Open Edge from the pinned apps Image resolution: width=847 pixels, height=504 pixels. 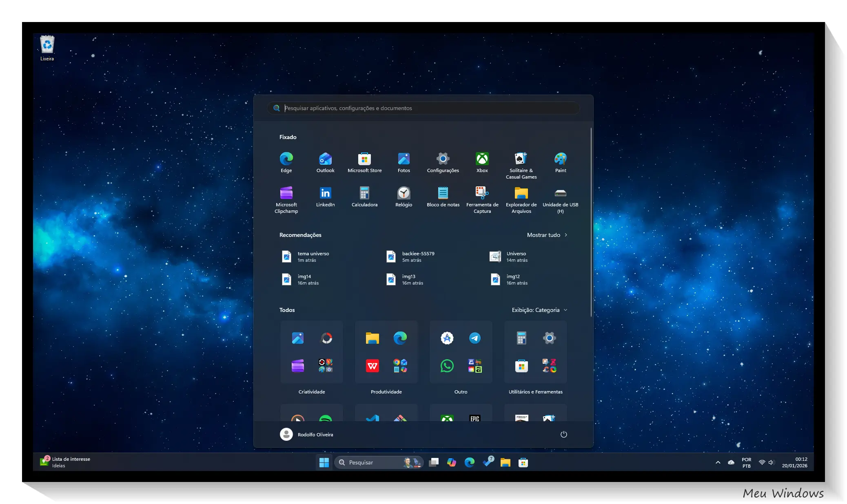coord(286,159)
